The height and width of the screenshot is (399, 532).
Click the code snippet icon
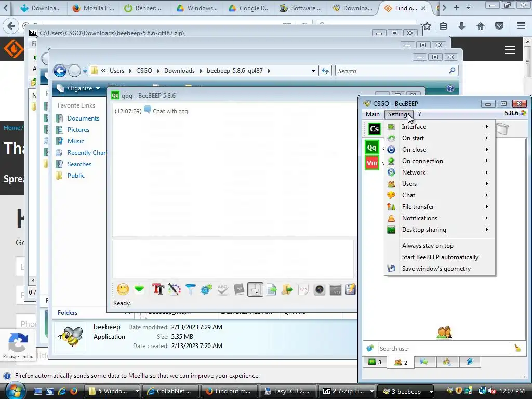tap(303, 289)
